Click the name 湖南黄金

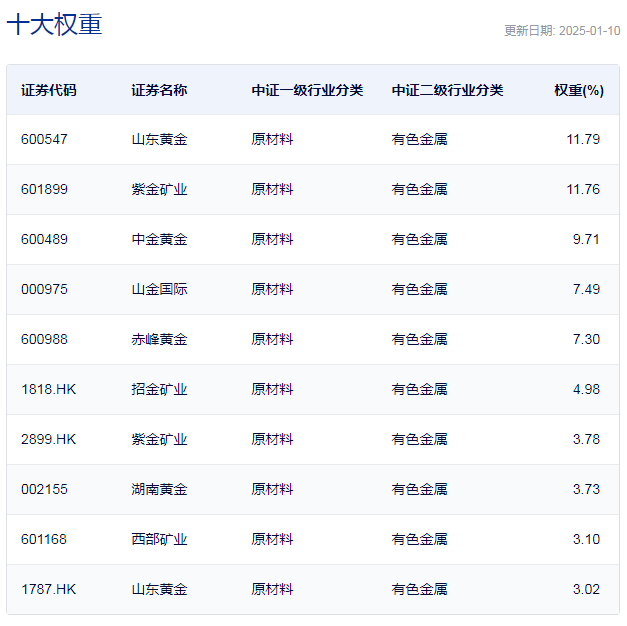pos(159,489)
